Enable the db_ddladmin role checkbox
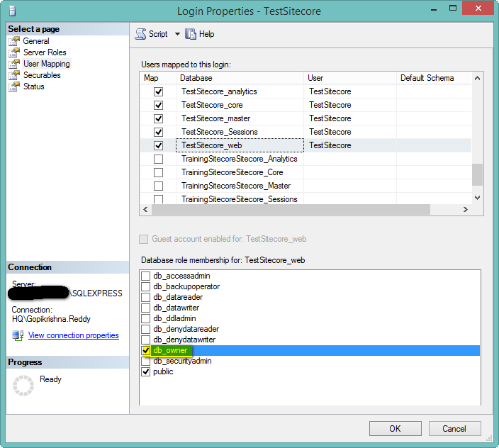 pyautogui.click(x=145, y=318)
